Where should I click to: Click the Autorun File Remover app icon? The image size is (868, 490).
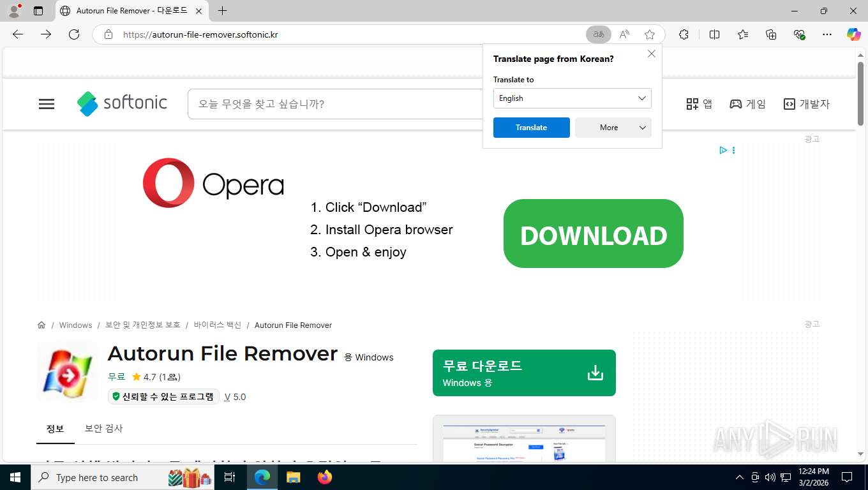(x=67, y=373)
